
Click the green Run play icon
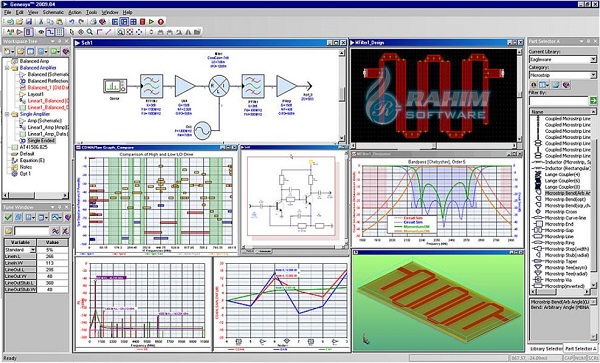click(151, 22)
